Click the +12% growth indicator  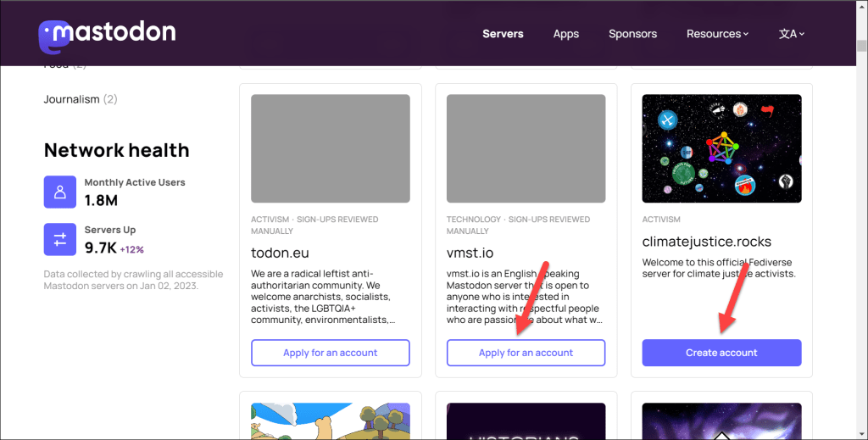click(x=131, y=249)
